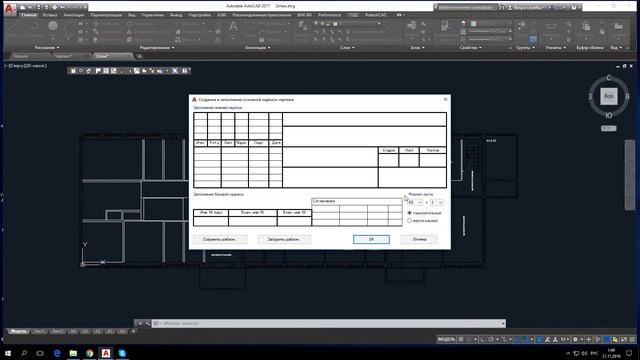This screenshot has height=360, width=640.
Task: Select the horizontal sheet orientation radio
Action: click(x=410, y=213)
